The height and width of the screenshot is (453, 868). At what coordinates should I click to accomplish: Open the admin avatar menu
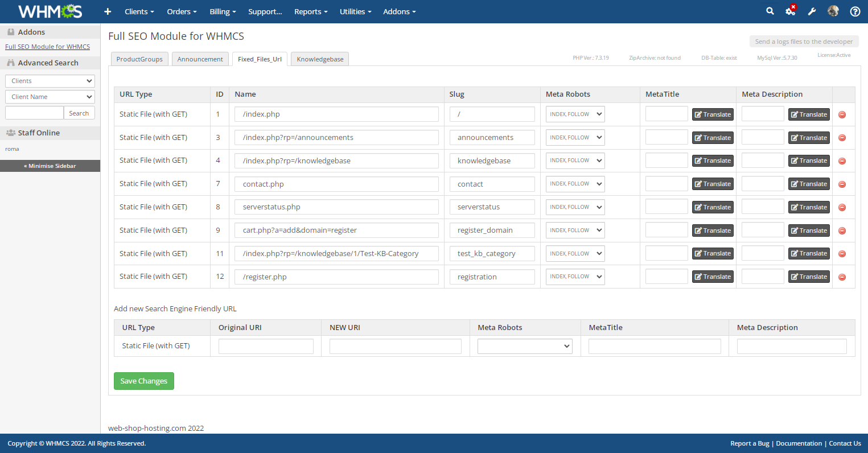833,11
